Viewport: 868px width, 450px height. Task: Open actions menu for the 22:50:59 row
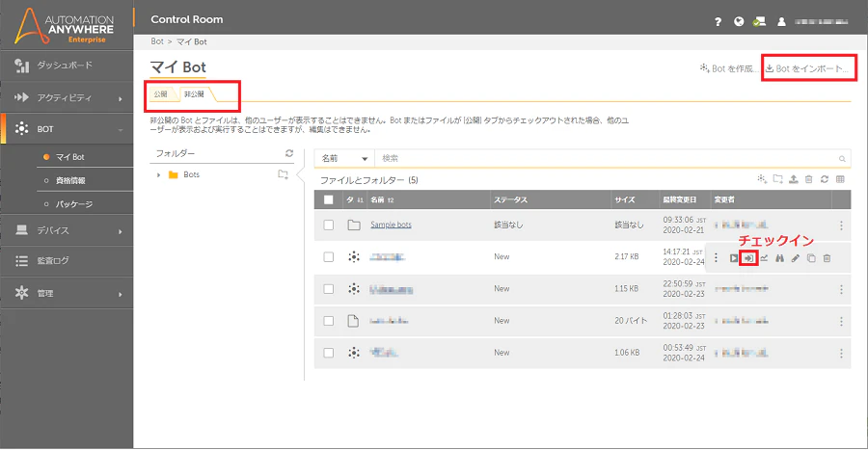tap(841, 289)
